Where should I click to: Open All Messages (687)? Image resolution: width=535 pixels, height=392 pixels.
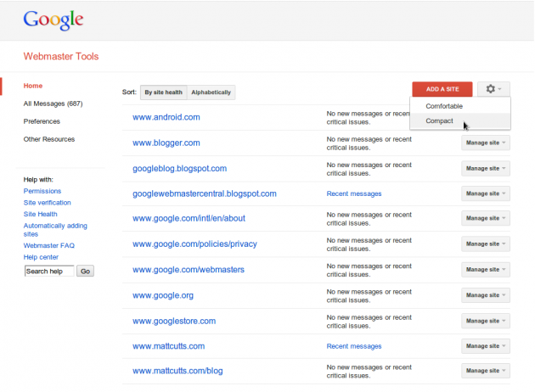tap(53, 104)
